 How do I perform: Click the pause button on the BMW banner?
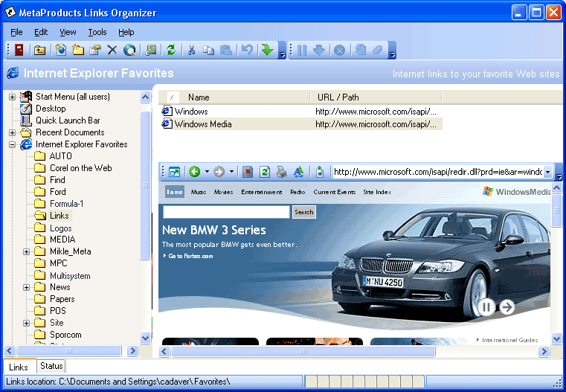tap(486, 307)
